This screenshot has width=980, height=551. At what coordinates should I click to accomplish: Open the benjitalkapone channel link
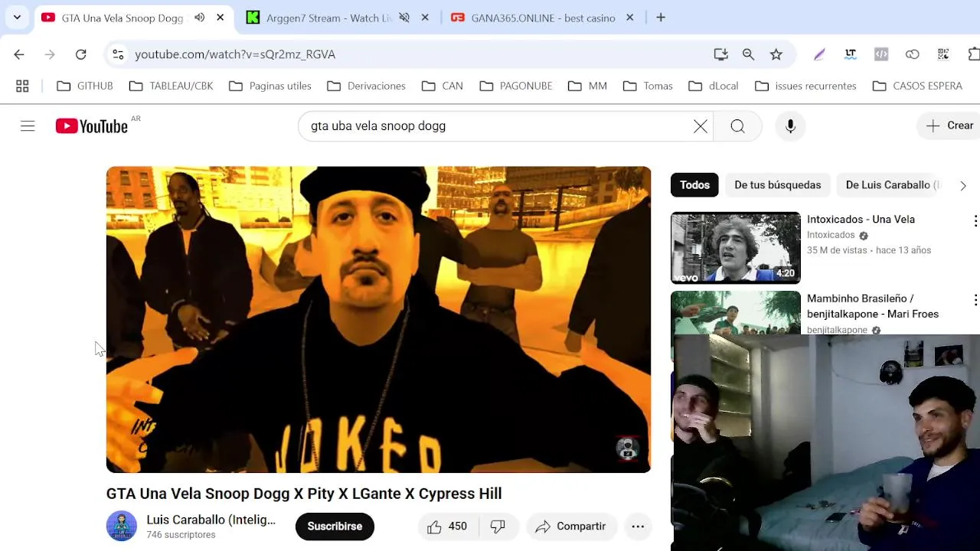(837, 330)
